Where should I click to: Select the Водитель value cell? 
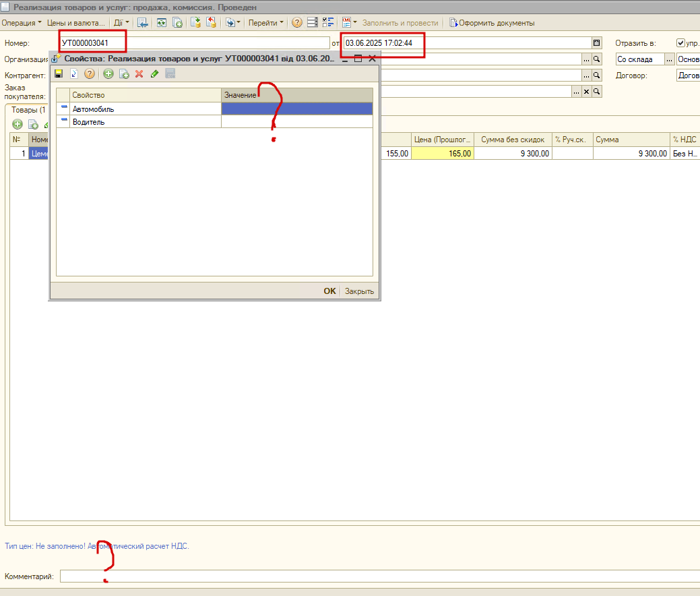(x=297, y=121)
